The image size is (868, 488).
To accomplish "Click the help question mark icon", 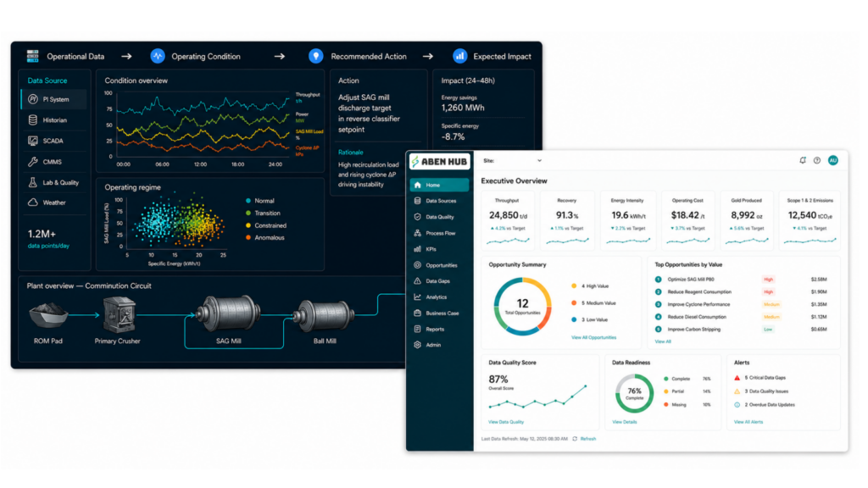I will 817,160.
